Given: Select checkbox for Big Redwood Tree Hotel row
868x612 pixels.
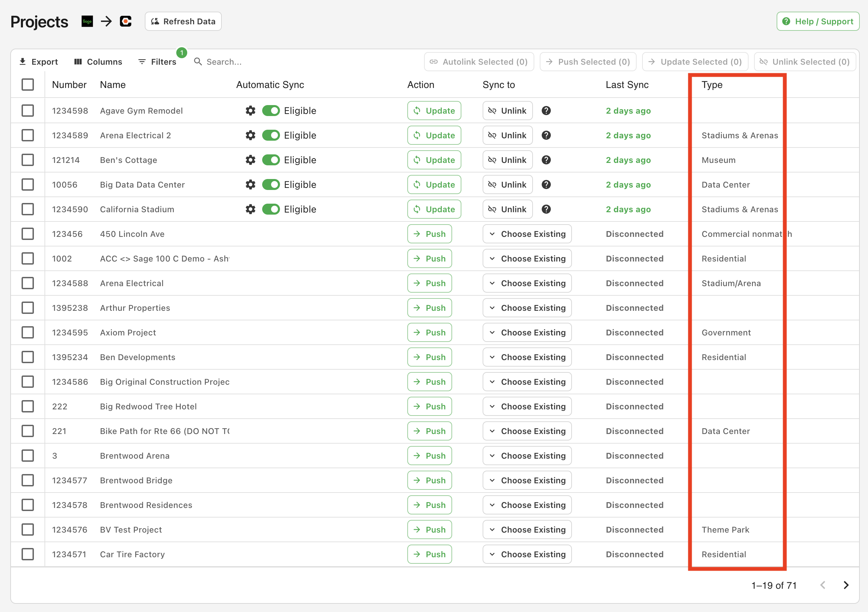Looking at the screenshot, I should [x=28, y=406].
